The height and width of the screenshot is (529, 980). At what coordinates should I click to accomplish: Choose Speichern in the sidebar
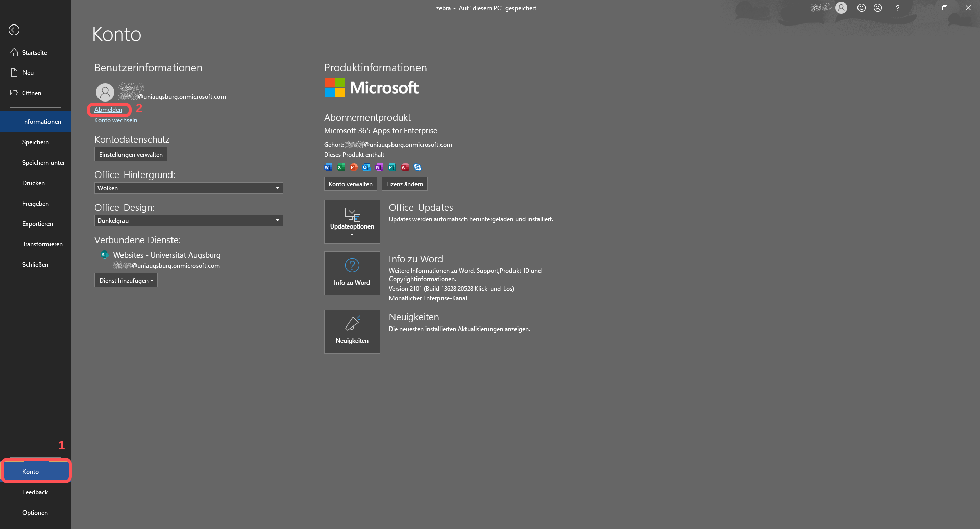36,142
